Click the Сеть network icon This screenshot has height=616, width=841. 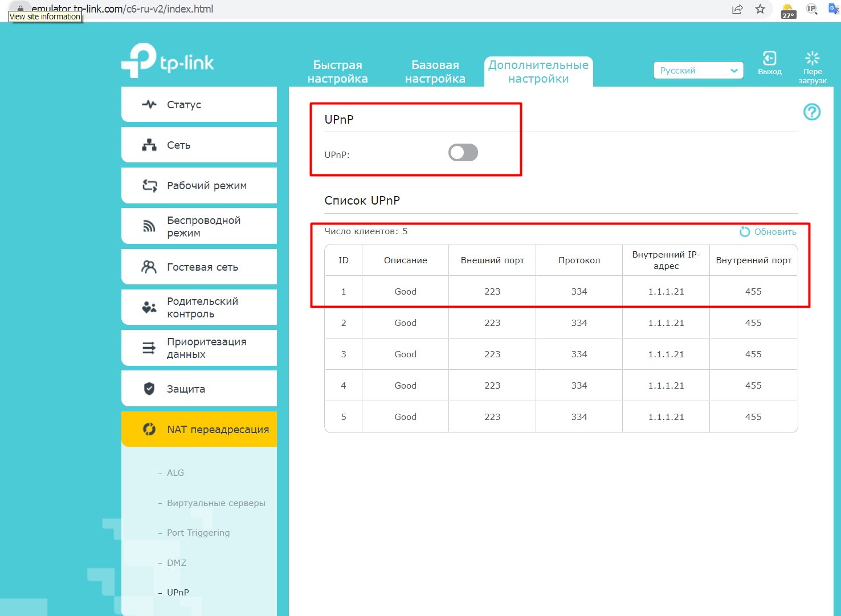point(149,145)
